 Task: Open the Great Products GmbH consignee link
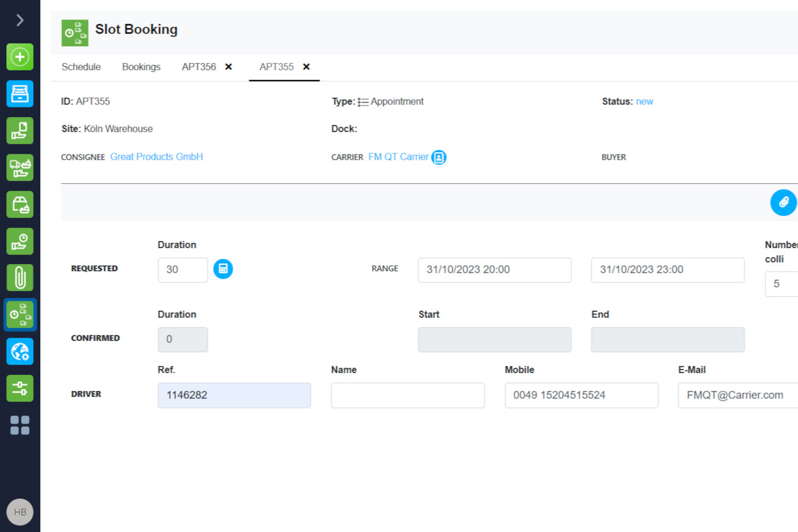[157, 157]
